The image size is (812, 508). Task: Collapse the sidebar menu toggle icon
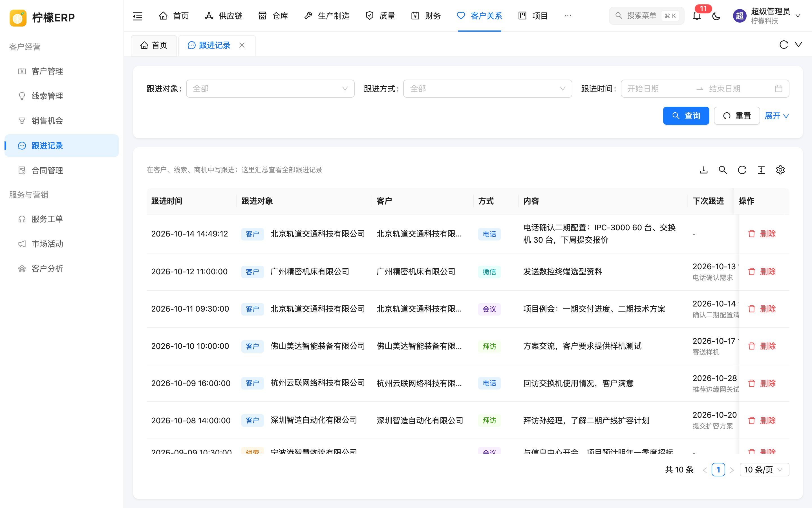pos(138,16)
